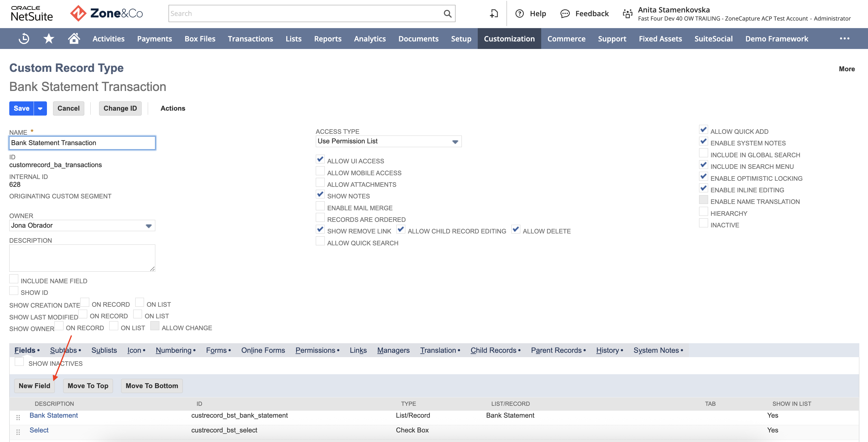Viewport: 868px width, 442px height.
Task: Click the Change ID button
Action: 120,109
